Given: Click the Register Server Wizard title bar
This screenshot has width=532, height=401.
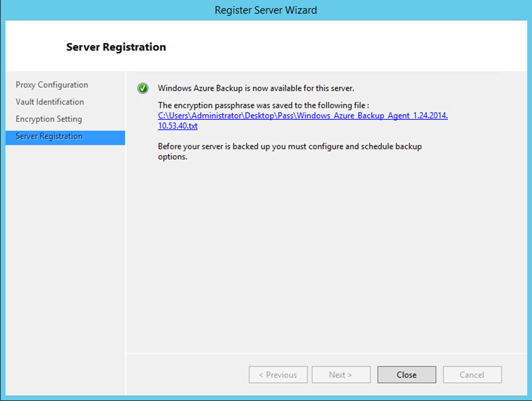Looking at the screenshot, I should pyautogui.click(x=266, y=10).
